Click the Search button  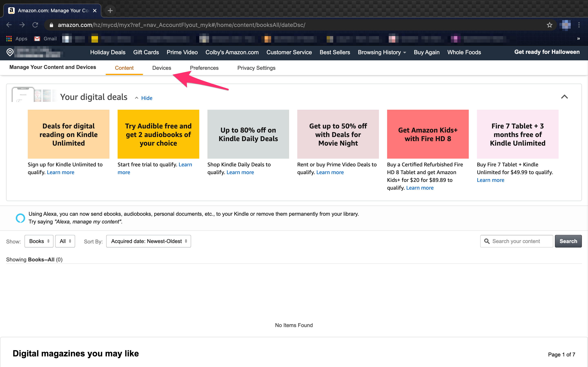pos(568,241)
